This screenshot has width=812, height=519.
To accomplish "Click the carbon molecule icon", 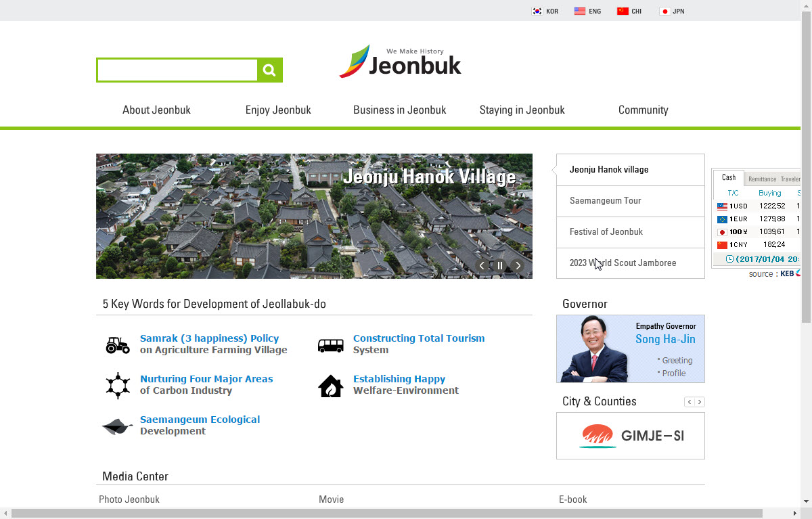I will pyautogui.click(x=118, y=386).
